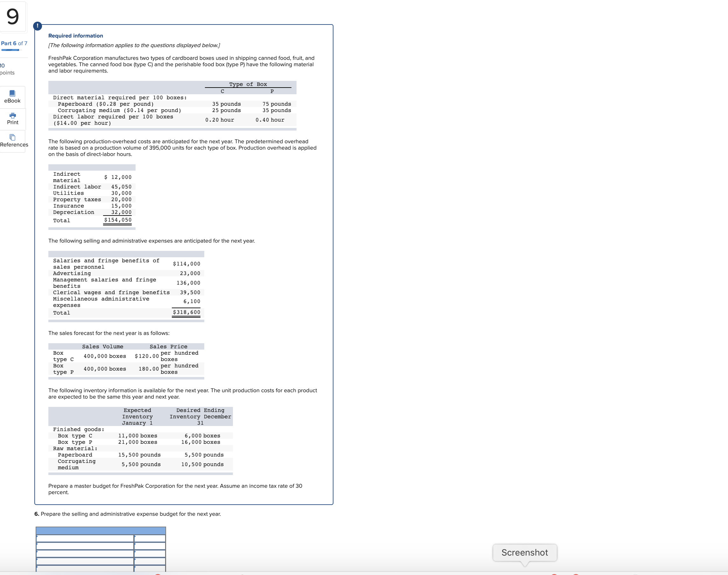Image resolution: width=728 pixels, height=575 pixels.
Task: Click the References text label
Action: pos(14,145)
